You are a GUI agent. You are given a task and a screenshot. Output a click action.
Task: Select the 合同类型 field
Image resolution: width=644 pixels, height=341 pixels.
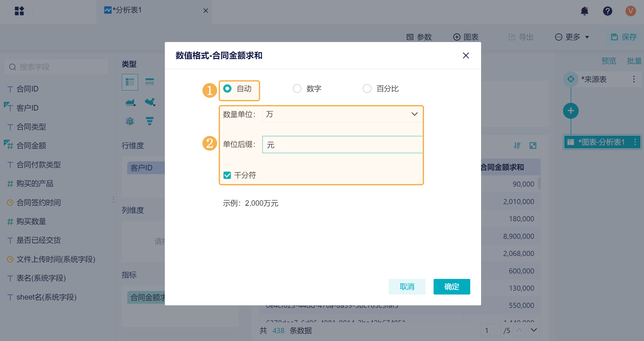coord(31,127)
